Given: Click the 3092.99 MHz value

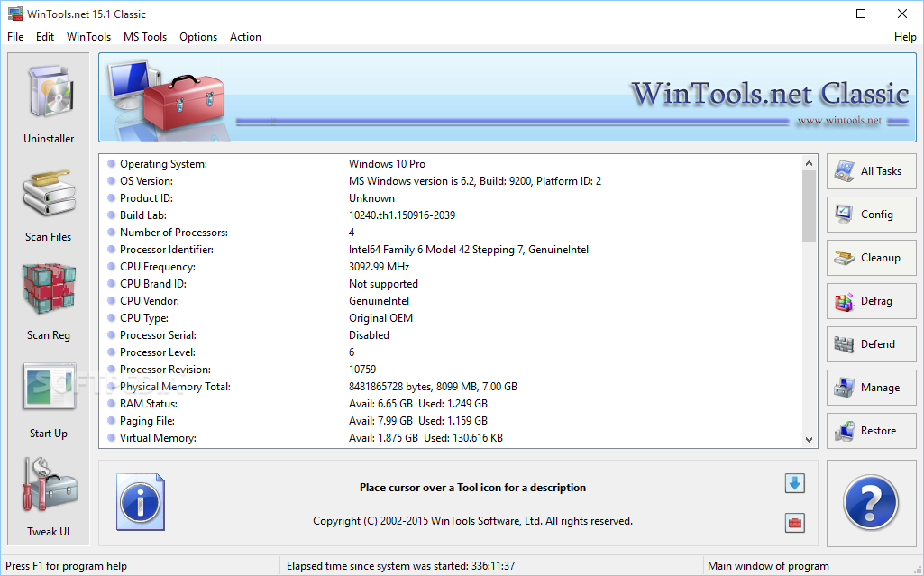Looking at the screenshot, I should tap(379, 267).
